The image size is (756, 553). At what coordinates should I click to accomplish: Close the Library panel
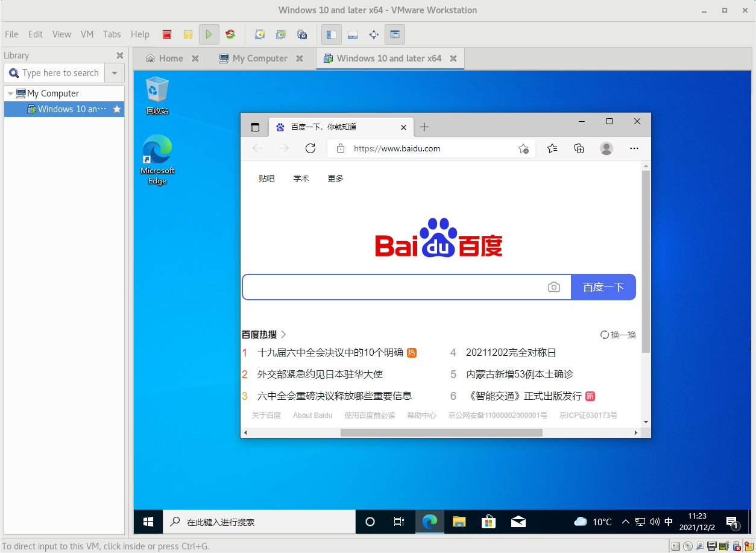[119, 55]
